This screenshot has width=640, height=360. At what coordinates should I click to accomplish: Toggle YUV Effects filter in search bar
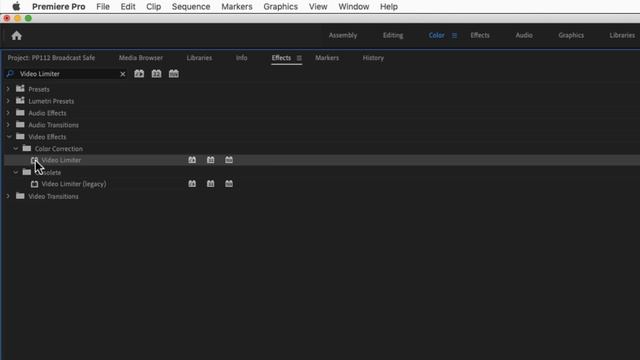tap(174, 74)
